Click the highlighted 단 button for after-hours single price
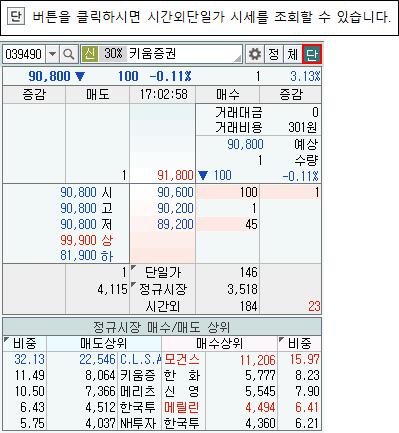The height and width of the screenshot is (433, 399). click(x=312, y=54)
